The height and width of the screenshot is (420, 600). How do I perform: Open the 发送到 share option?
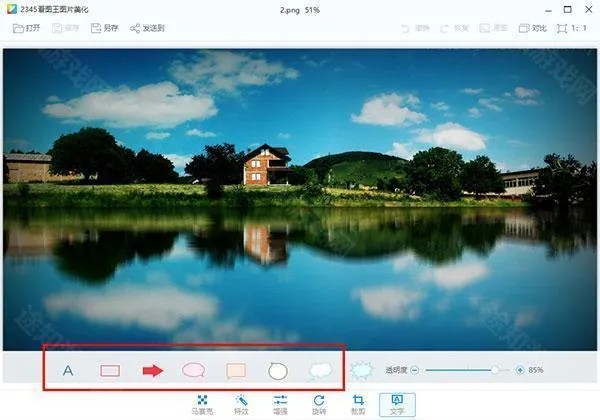pos(147,28)
